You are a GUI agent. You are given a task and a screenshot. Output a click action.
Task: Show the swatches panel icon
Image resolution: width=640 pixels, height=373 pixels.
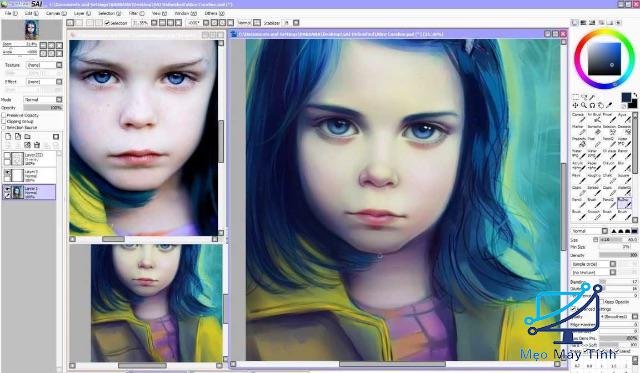pyautogui.click(x=610, y=22)
